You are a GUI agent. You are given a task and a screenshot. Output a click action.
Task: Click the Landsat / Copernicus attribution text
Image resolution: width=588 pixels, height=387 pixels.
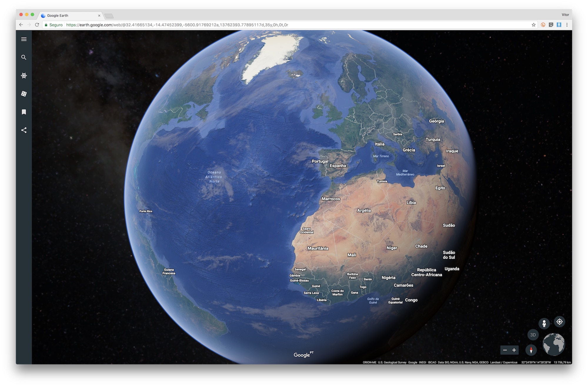click(x=504, y=362)
